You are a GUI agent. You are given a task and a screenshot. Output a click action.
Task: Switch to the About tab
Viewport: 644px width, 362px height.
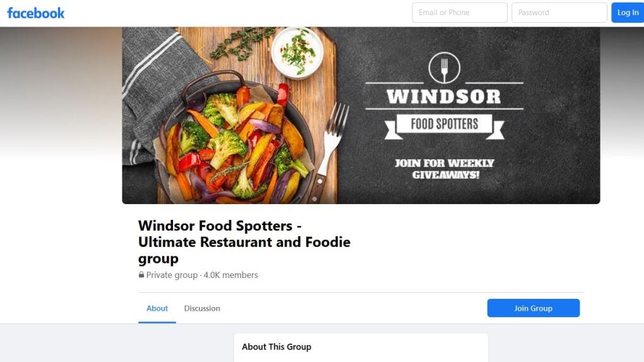pyautogui.click(x=157, y=308)
